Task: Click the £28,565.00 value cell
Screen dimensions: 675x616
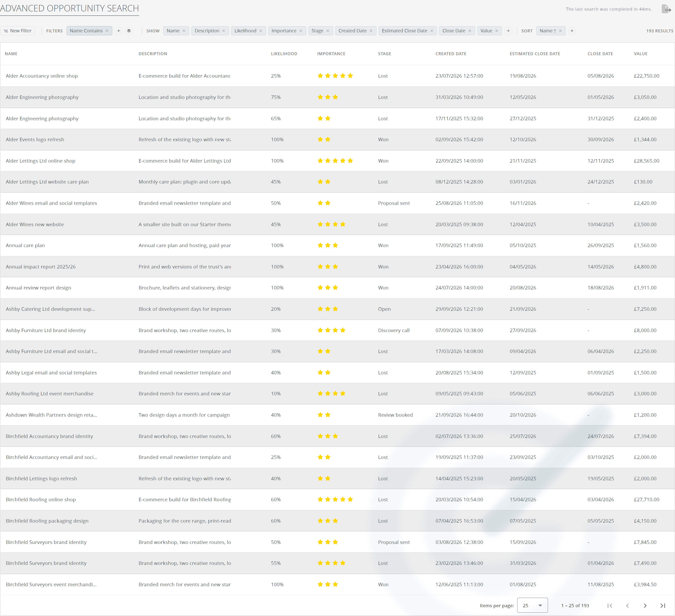Action: tap(646, 161)
